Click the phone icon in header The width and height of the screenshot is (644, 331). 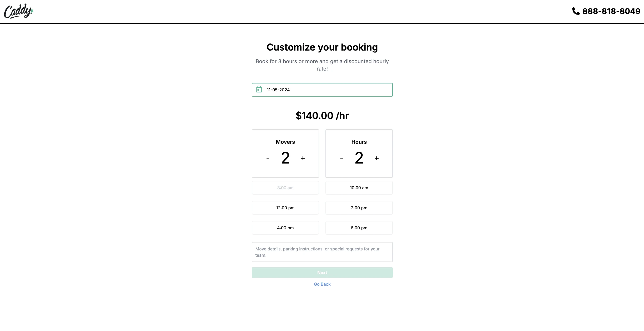point(576,11)
